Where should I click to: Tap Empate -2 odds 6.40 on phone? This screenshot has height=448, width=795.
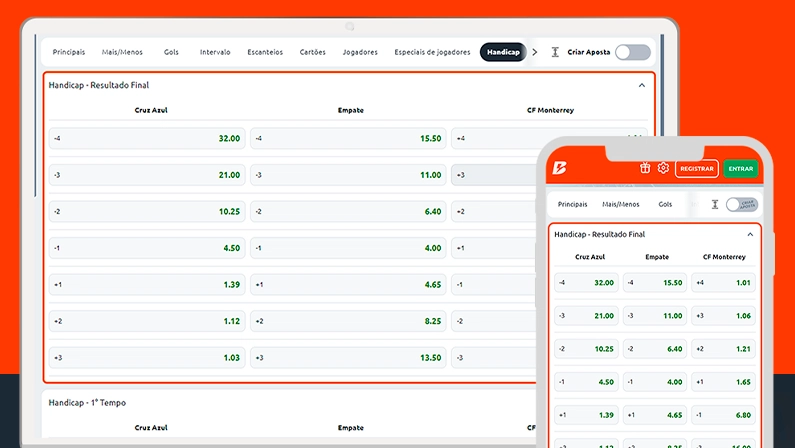point(655,349)
